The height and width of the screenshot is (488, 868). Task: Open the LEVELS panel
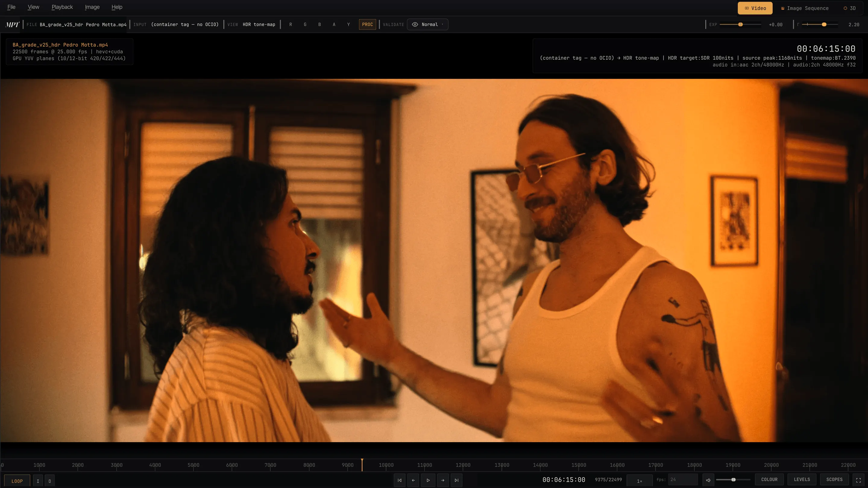click(802, 480)
